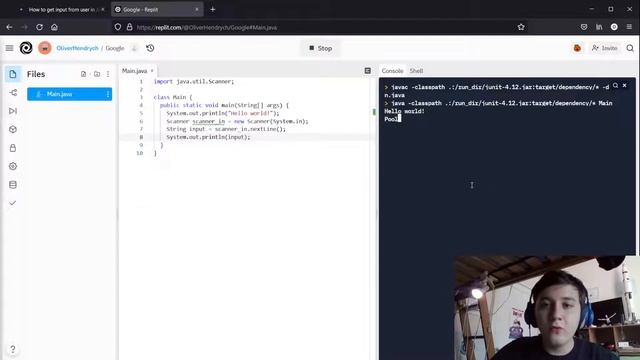Viewport: 640px width, 360px height.
Task: Click the Invite button
Action: pos(604,48)
